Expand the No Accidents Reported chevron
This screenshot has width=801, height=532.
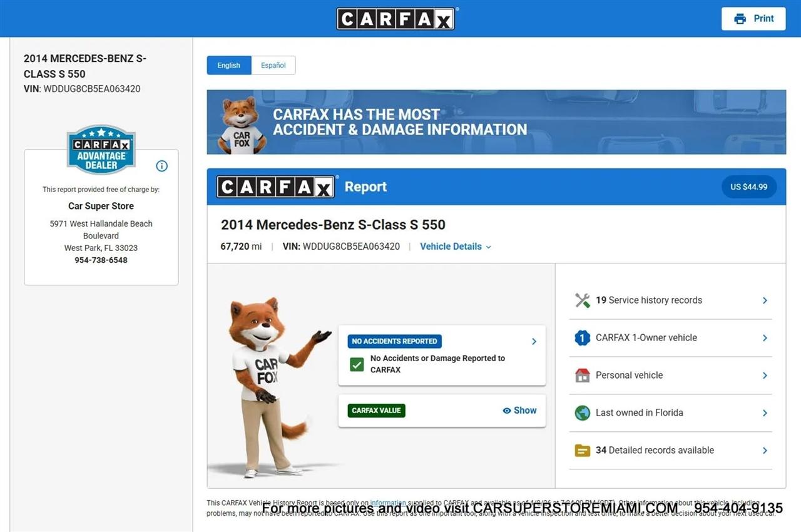(x=534, y=342)
